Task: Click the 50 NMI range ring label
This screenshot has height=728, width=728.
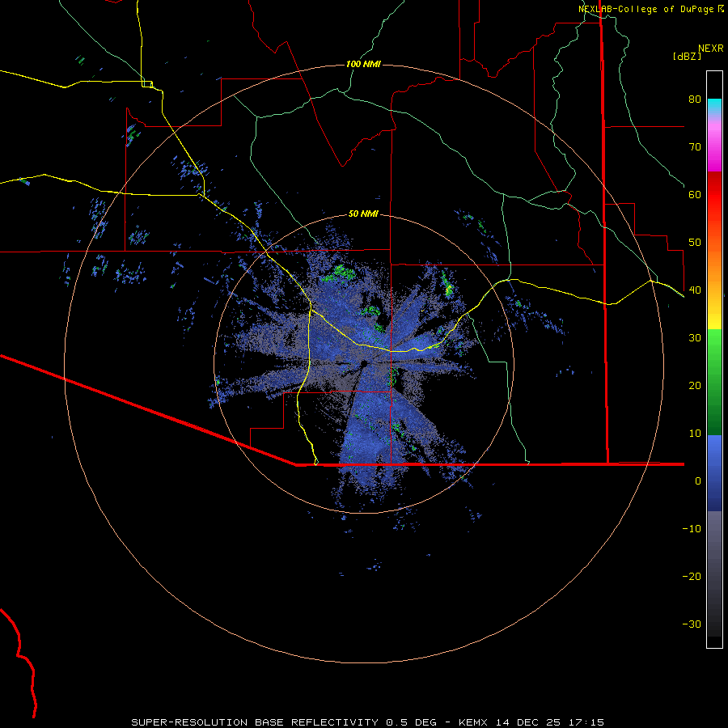Action: click(363, 214)
